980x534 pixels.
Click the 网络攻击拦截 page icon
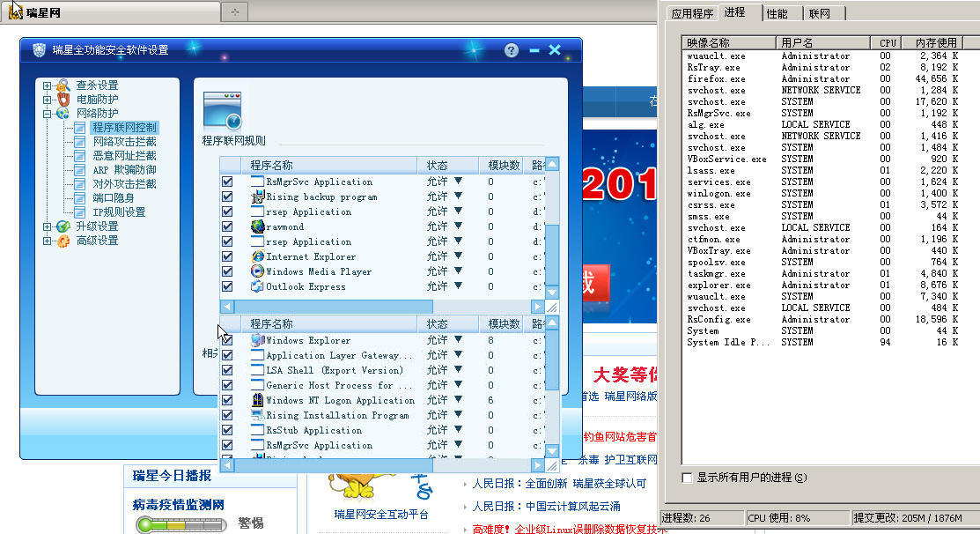pyautogui.click(x=80, y=142)
